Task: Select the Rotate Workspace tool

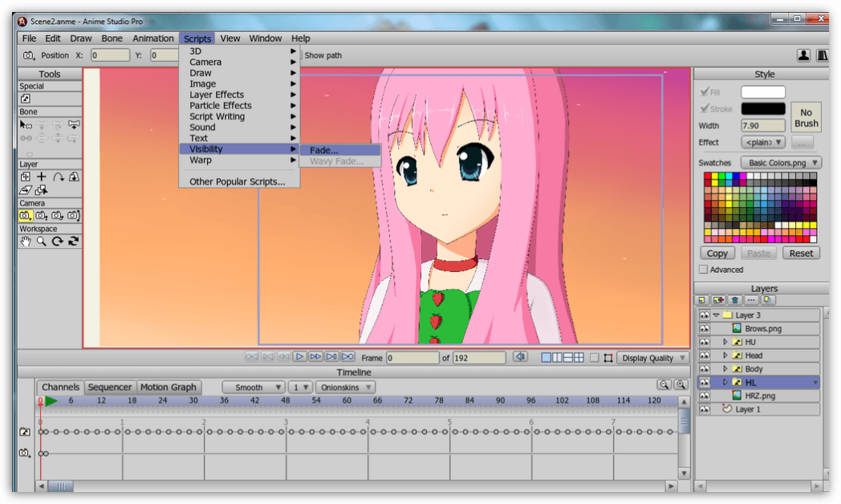Action: pos(58,242)
